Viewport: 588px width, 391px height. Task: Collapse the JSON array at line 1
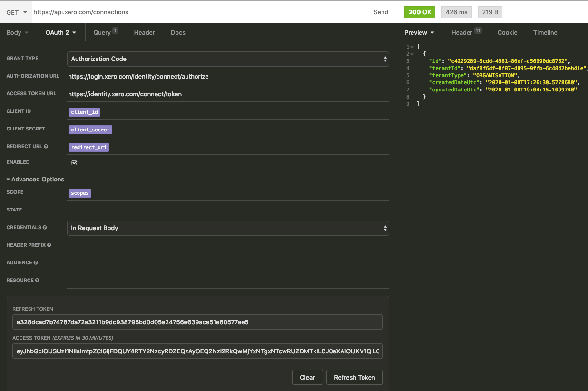tap(411, 47)
